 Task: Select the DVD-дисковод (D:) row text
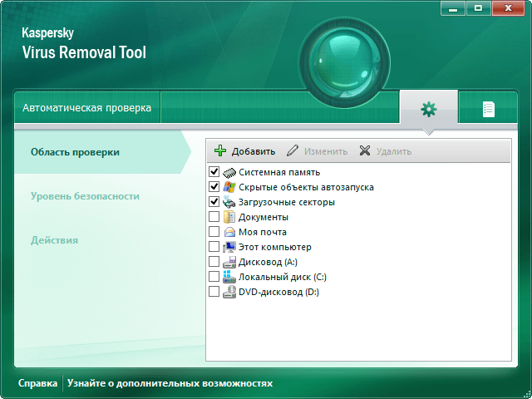[279, 292]
